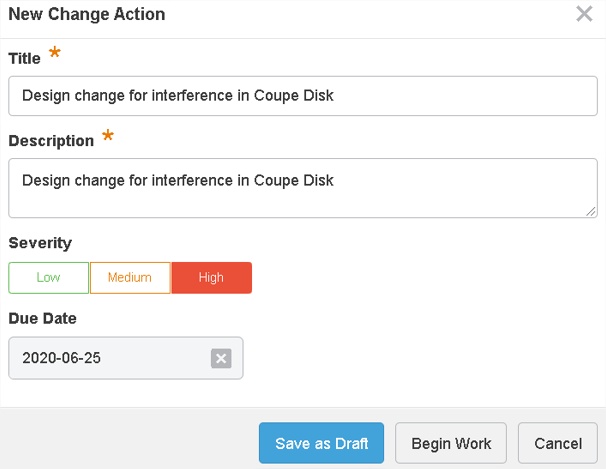Screen dimensions: 606x469
Task: Click the New Change Action header text
Action: [87, 15]
